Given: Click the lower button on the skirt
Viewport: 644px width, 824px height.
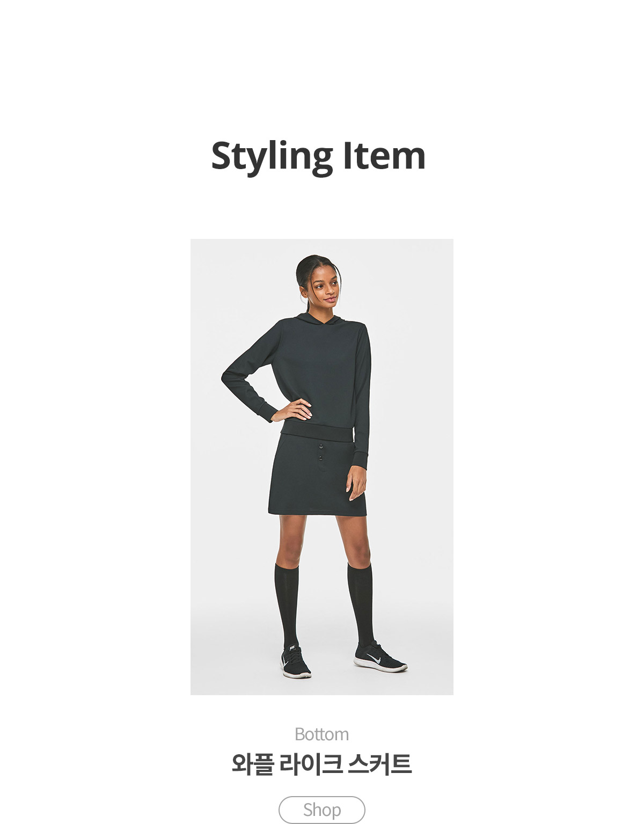Looking at the screenshot, I should click(x=320, y=457).
